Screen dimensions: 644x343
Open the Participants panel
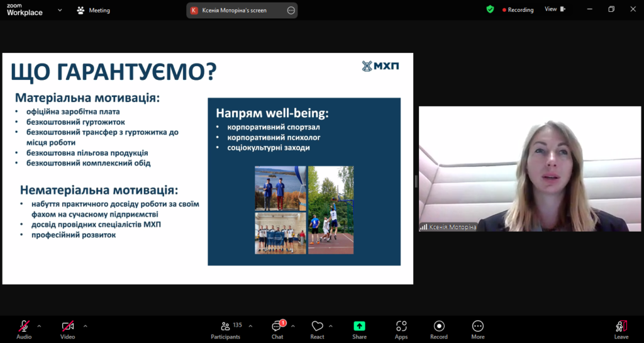point(225,329)
